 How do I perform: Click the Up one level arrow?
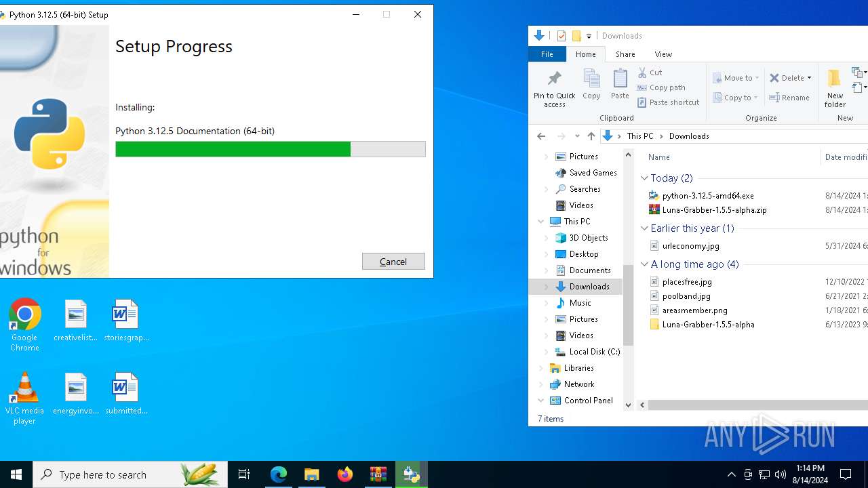coord(591,136)
